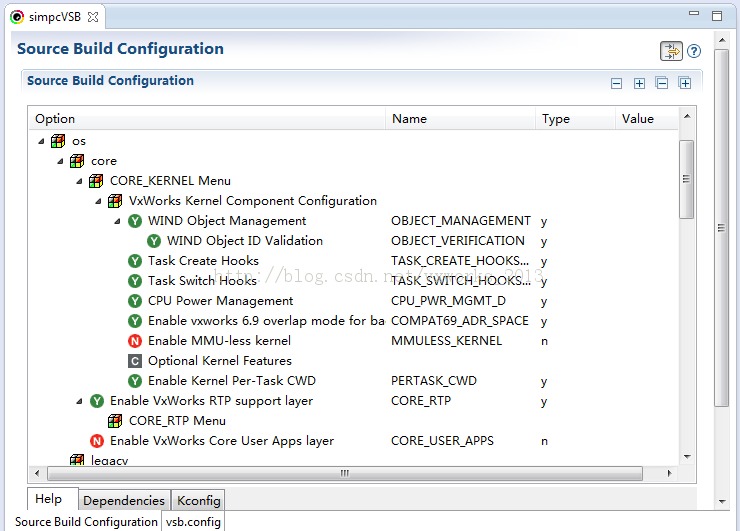
Task: Select the MMULESS_KERNEL name cell
Action: 446,341
